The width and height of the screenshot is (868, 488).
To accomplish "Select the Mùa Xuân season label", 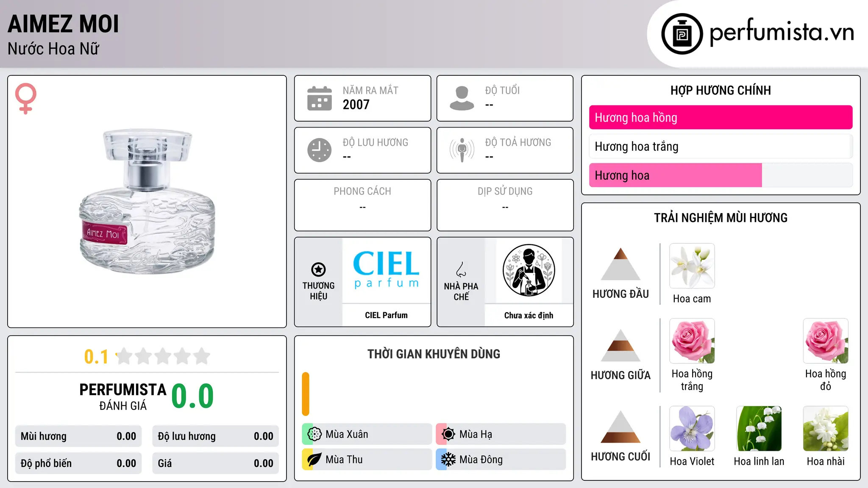I will click(x=347, y=434).
